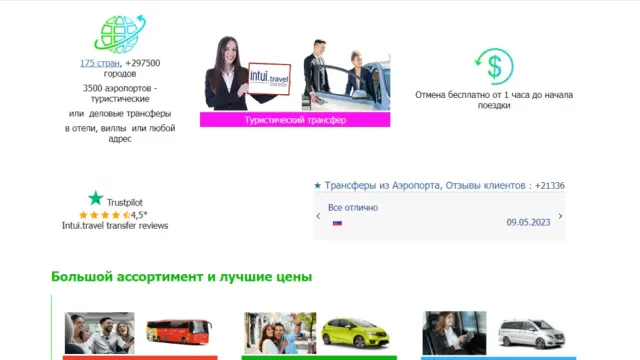Click the red bus image

point(179,331)
